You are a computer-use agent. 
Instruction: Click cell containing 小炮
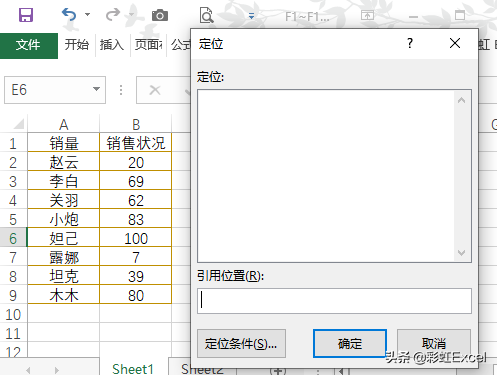tap(64, 219)
